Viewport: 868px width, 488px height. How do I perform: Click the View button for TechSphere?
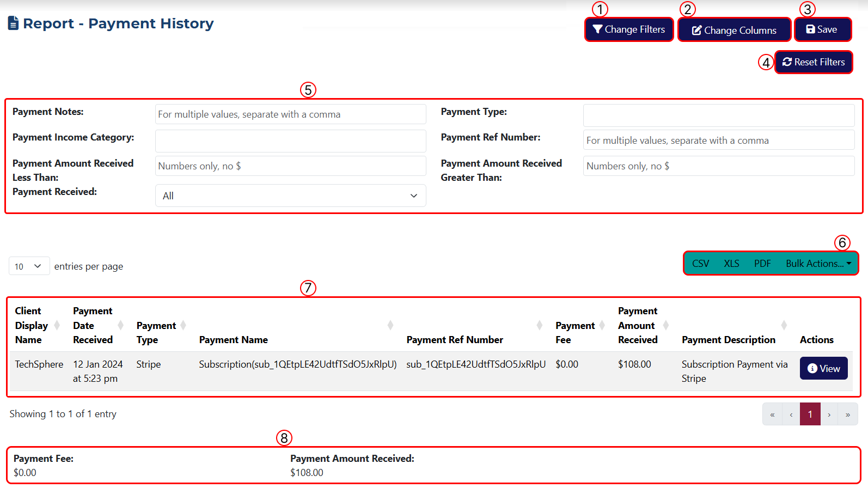[823, 368]
